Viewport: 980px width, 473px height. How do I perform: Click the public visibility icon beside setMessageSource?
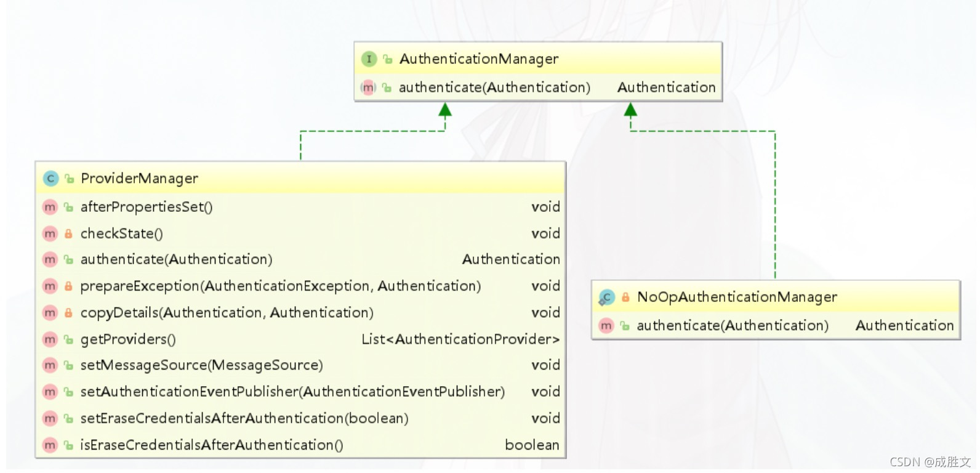tap(68, 366)
